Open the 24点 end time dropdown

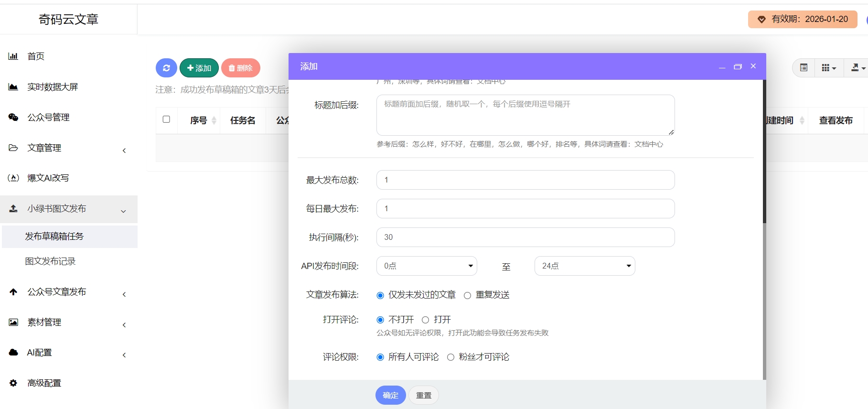(x=585, y=266)
